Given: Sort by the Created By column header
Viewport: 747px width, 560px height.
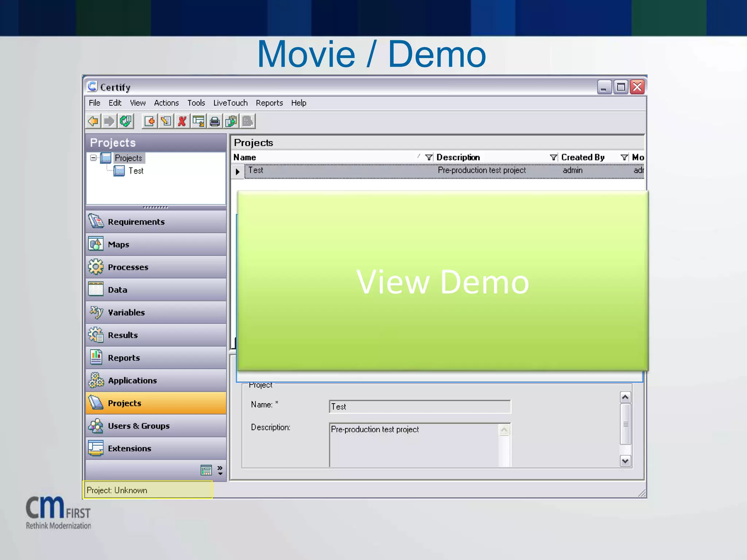Looking at the screenshot, I should point(583,157).
